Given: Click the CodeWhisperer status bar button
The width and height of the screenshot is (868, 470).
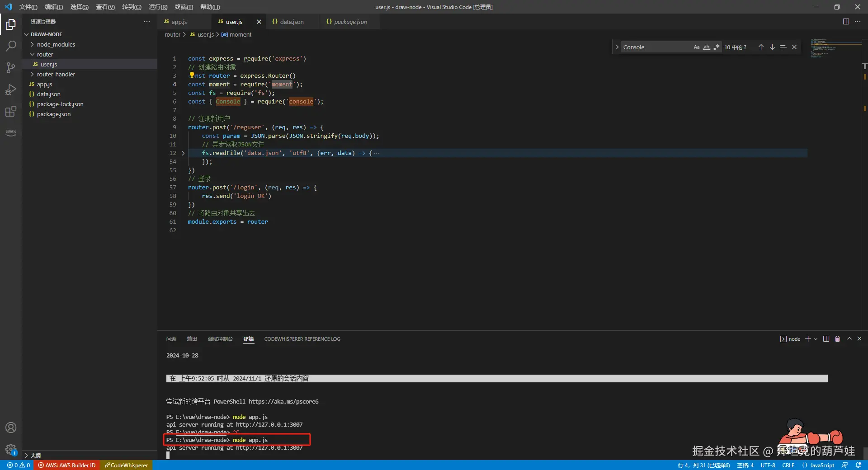Looking at the screenshot, I should click(x=127, y=465).
